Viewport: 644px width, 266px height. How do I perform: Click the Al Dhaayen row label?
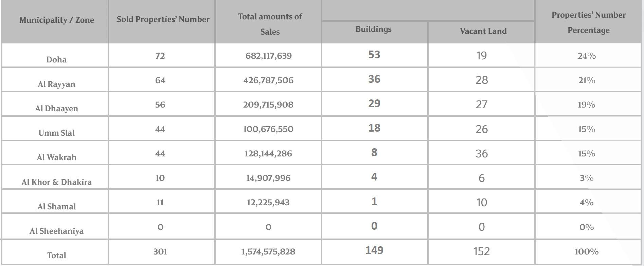56,109
